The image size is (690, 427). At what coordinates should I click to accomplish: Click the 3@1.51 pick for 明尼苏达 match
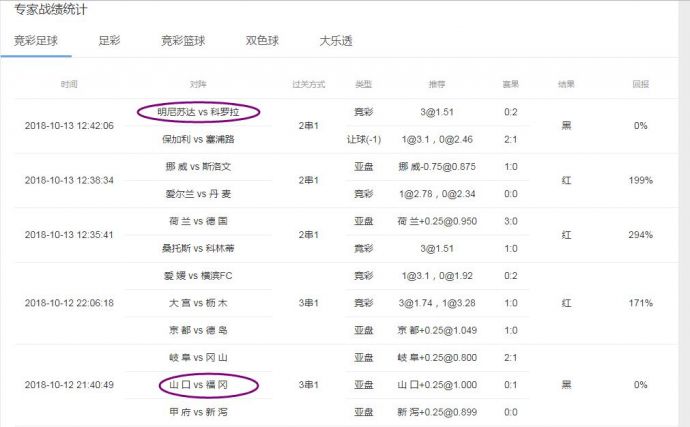[437, 112]
